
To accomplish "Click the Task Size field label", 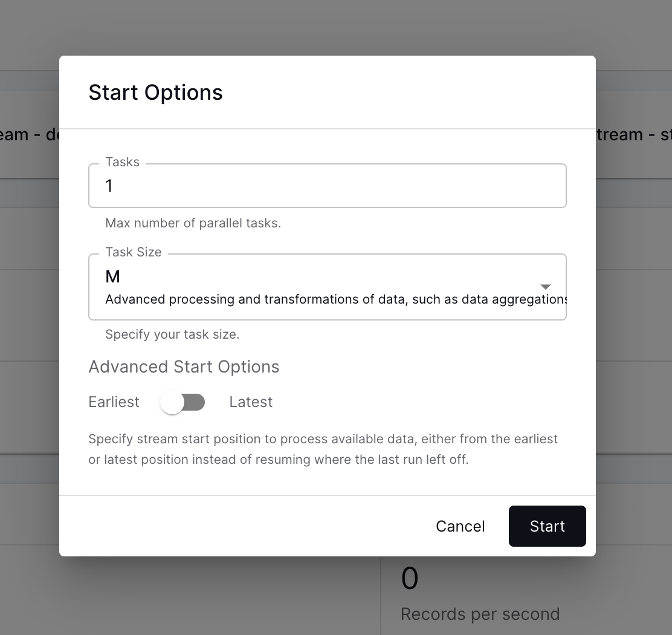I will (133, 252).
